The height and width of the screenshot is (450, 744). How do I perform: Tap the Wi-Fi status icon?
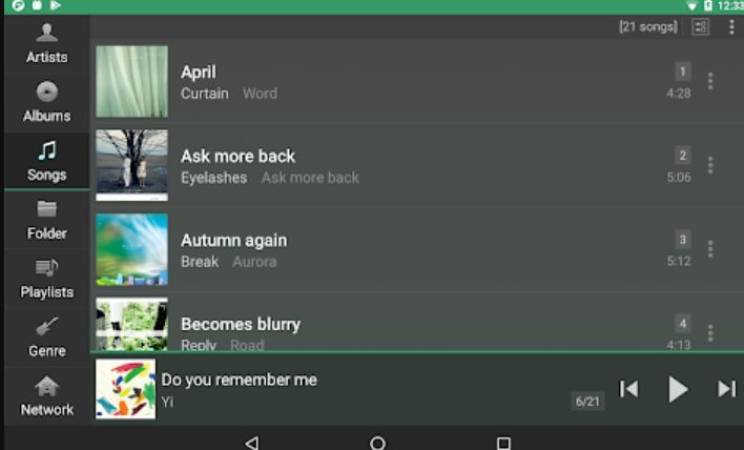coord(692,6)
